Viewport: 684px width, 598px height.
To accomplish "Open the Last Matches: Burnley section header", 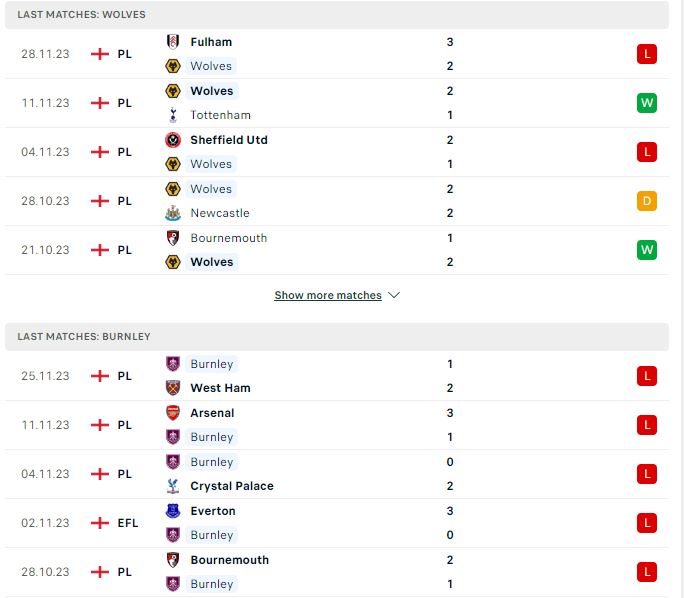I will pos(337,336).
